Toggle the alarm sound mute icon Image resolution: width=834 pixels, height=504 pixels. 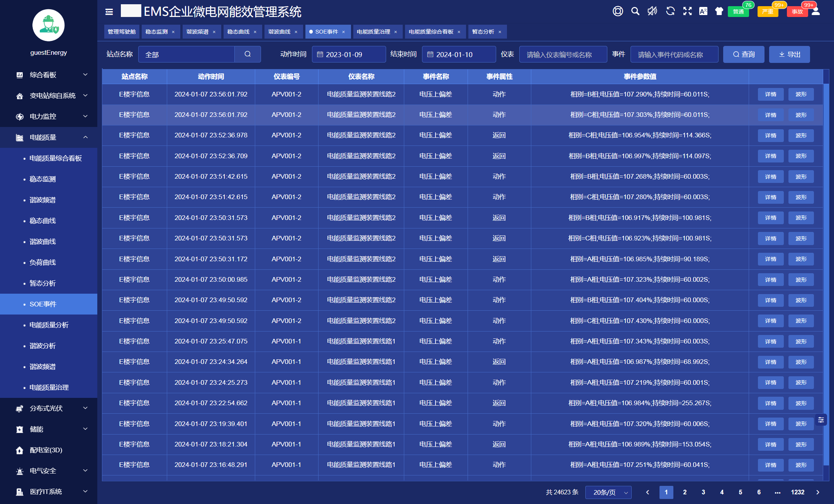(653, 11)
